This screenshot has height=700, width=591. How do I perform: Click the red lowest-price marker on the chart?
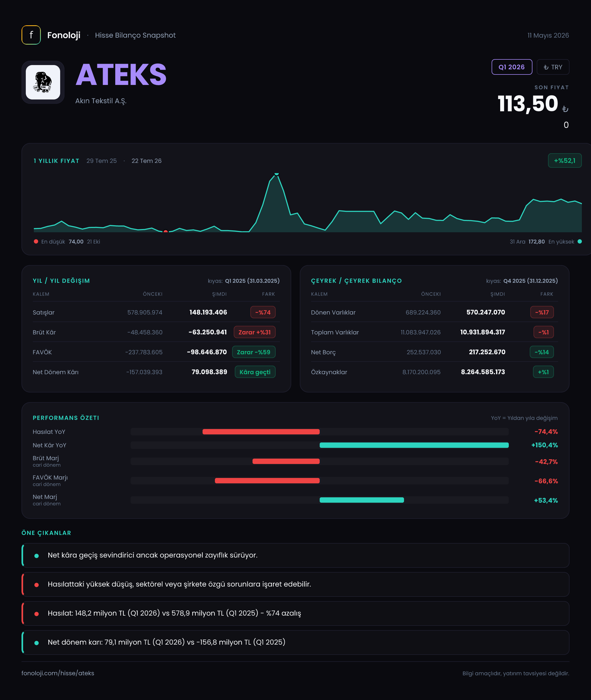(165, 231)
